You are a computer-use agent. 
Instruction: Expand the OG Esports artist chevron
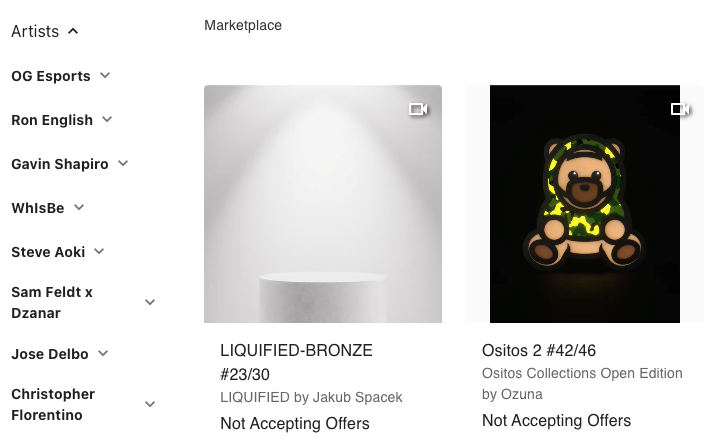(x=105, y=75)
